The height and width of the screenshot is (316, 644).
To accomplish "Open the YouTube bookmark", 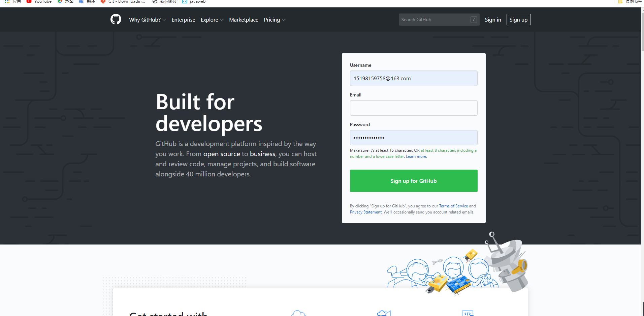I will point(39,2).
